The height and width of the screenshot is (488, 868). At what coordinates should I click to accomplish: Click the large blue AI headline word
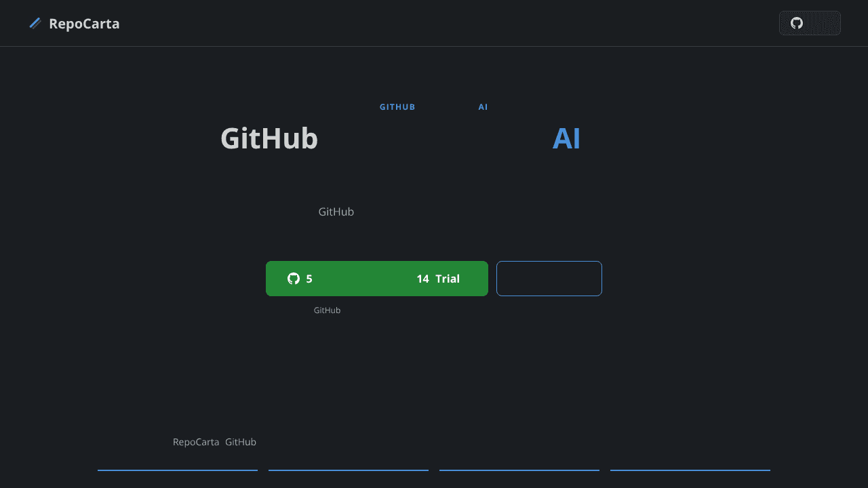566,138
